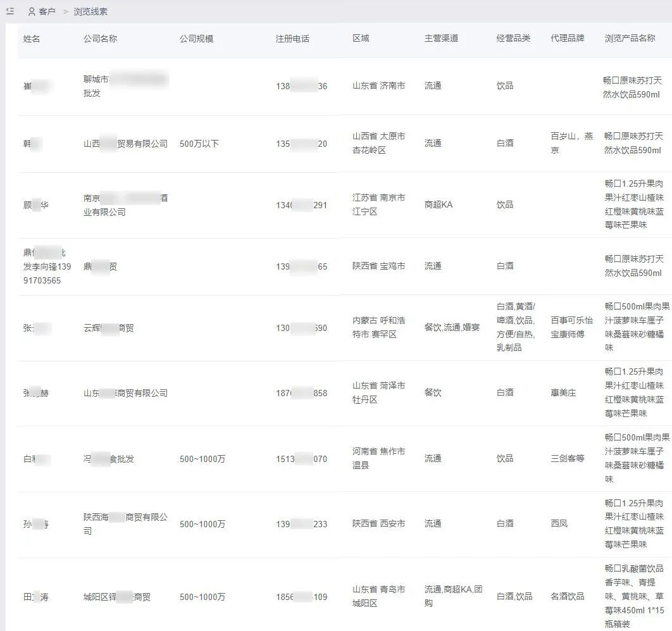Select company cell starting with 城阳区
Image resolution: width=672 pixels, height=631 pixels.
[117, 597]
